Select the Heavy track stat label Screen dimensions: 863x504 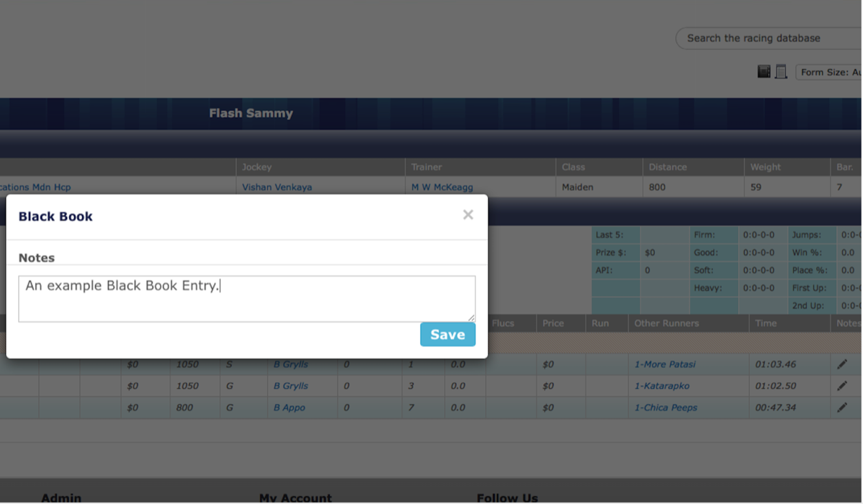(708, 288)
